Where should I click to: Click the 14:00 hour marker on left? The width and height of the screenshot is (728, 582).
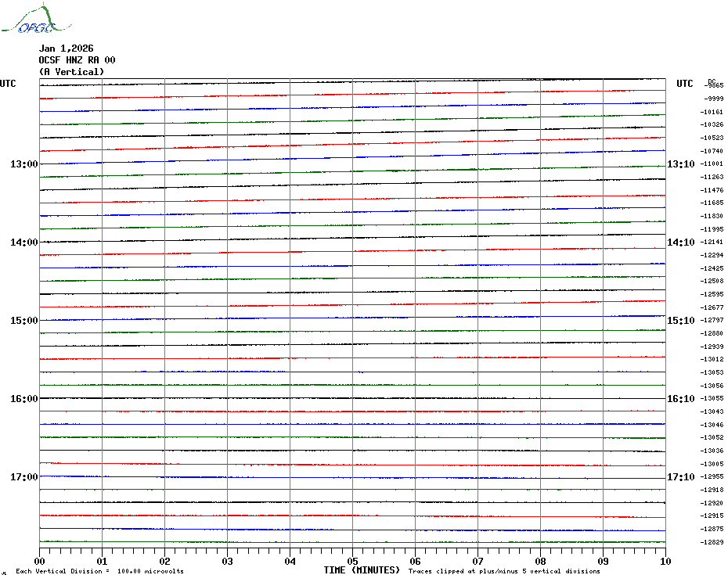tap(24, 242)
